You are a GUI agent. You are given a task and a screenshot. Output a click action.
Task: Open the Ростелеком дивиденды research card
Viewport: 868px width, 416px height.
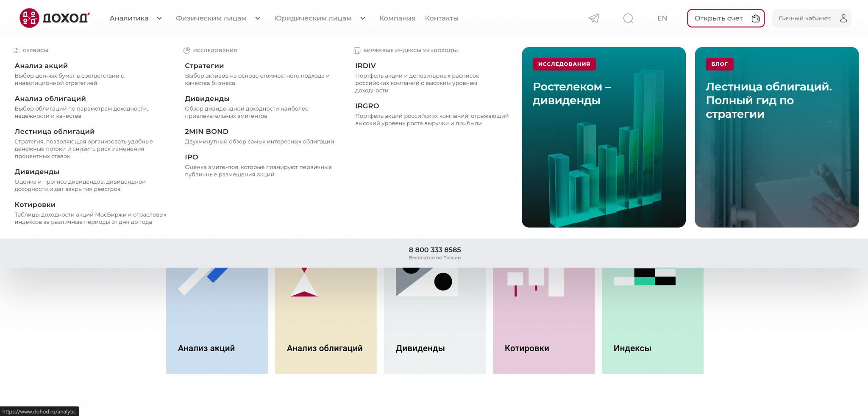(604, 137)
